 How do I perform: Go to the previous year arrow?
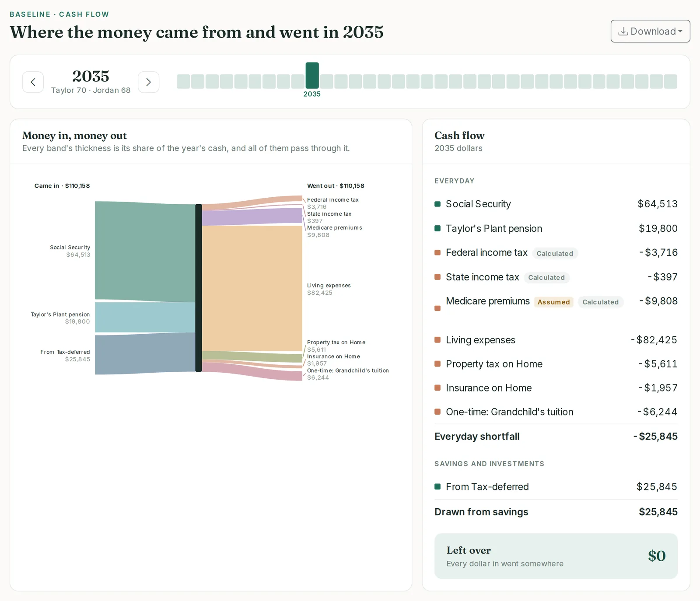(x=33, y=82)
